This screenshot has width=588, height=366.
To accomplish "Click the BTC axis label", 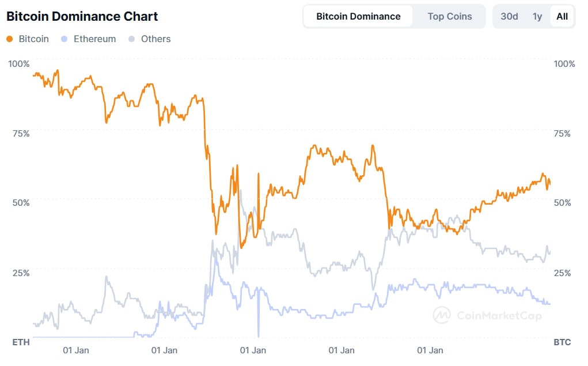I will [562, 342].
